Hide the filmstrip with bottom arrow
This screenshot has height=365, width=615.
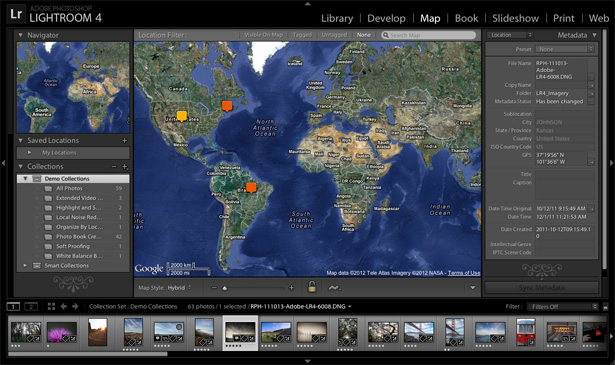click(308, 361)
